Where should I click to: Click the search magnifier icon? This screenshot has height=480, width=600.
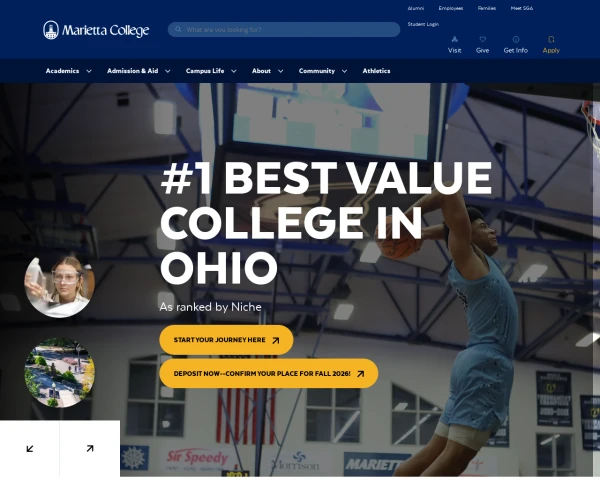178,29
